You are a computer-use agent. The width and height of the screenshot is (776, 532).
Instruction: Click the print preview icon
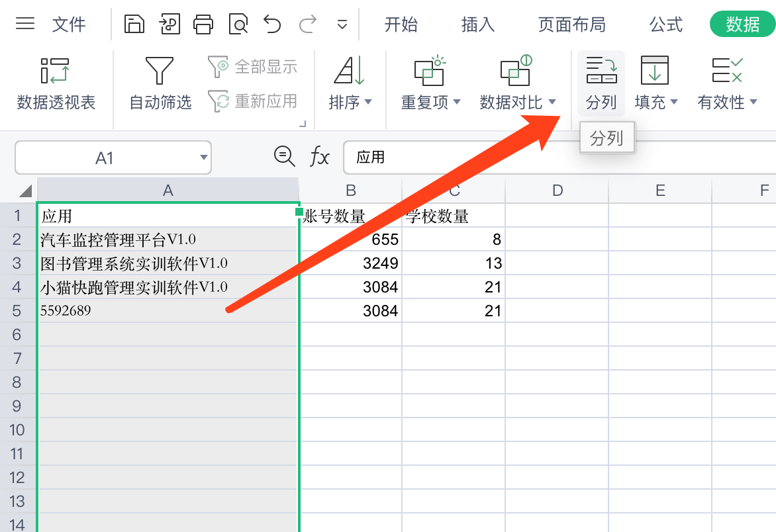tap(238, 24)
